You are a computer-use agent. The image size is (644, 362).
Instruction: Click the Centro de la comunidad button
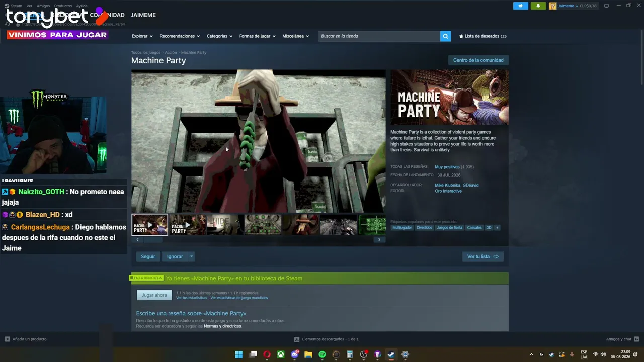click(x=478, y=60)
